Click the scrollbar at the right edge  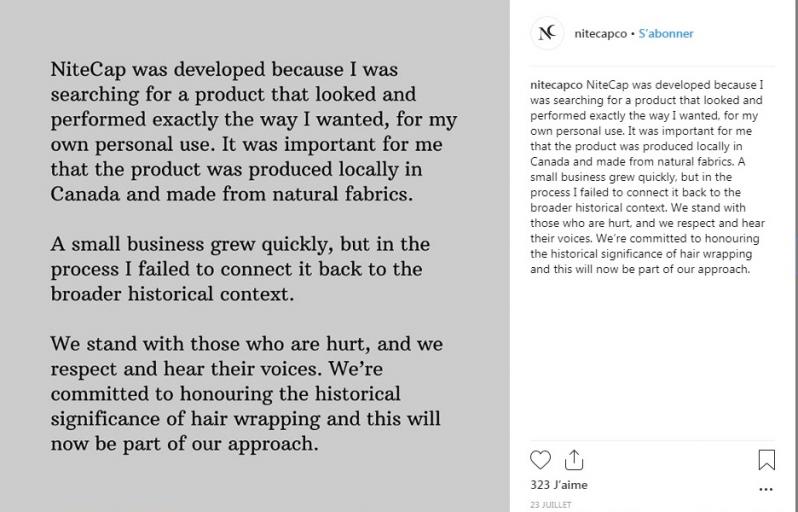pyautogui.click(x=796, y=256)
